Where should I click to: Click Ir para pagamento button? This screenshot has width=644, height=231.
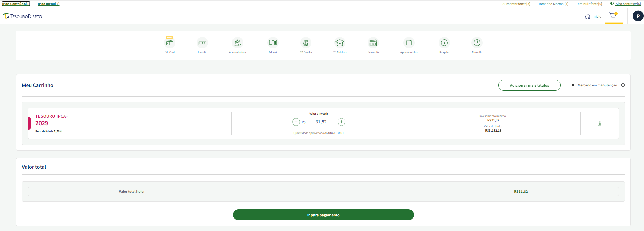[x=323, y=215]
